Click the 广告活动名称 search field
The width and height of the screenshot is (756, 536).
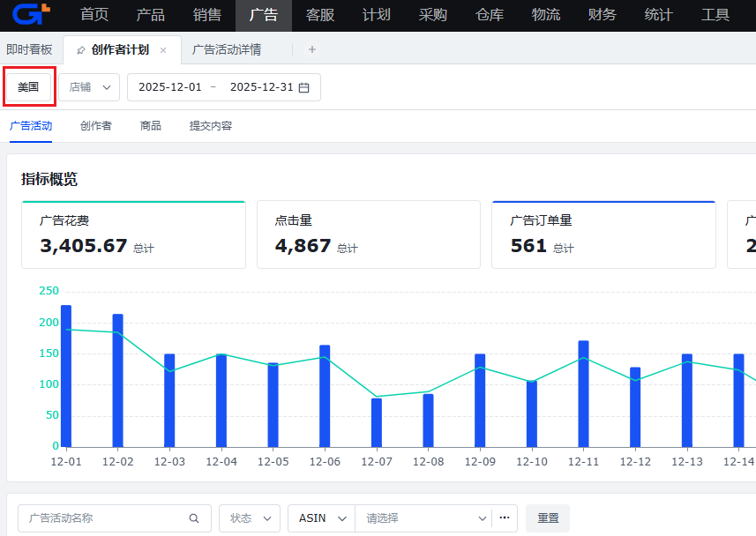pyautogui.click(x=115, y=518)
